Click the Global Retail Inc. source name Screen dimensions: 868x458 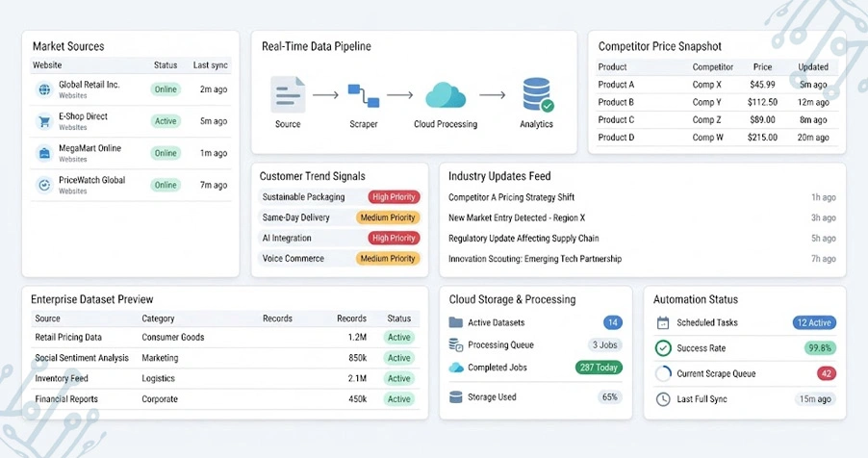coord(89,85)
